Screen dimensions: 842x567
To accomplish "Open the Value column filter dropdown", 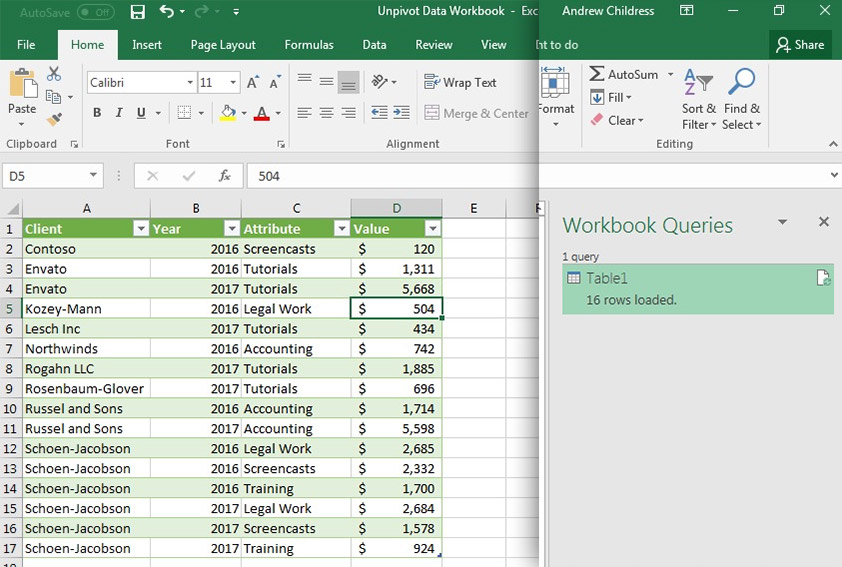I will point(433,229).
